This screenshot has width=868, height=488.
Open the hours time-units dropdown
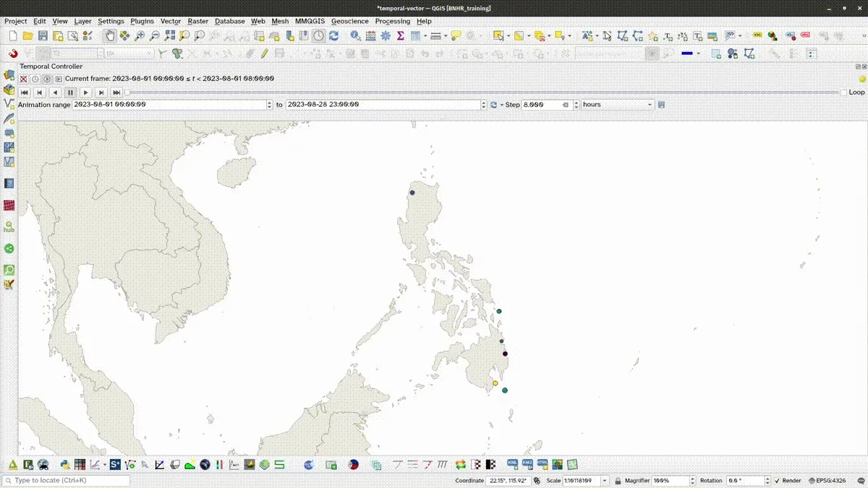pos(649,104)
